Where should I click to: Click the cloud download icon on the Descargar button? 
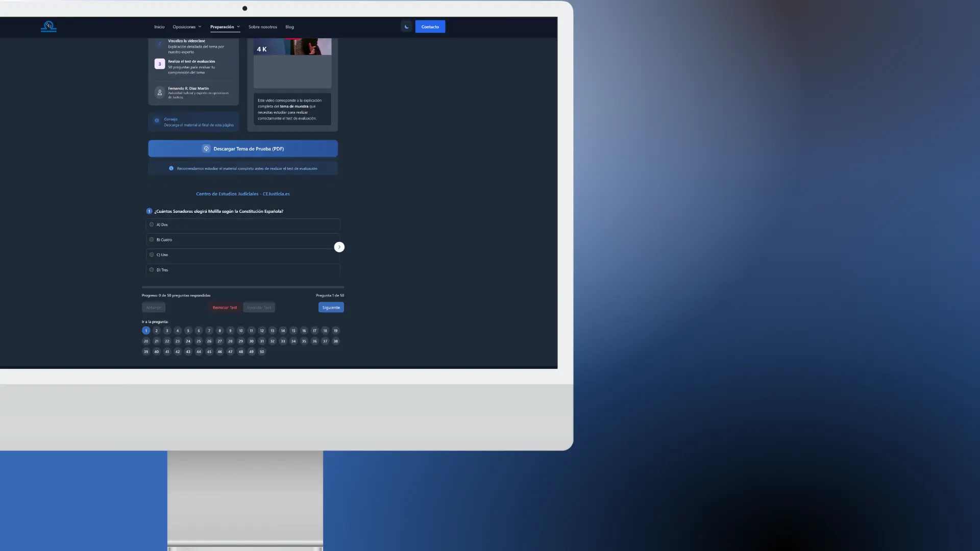(206, 148)
